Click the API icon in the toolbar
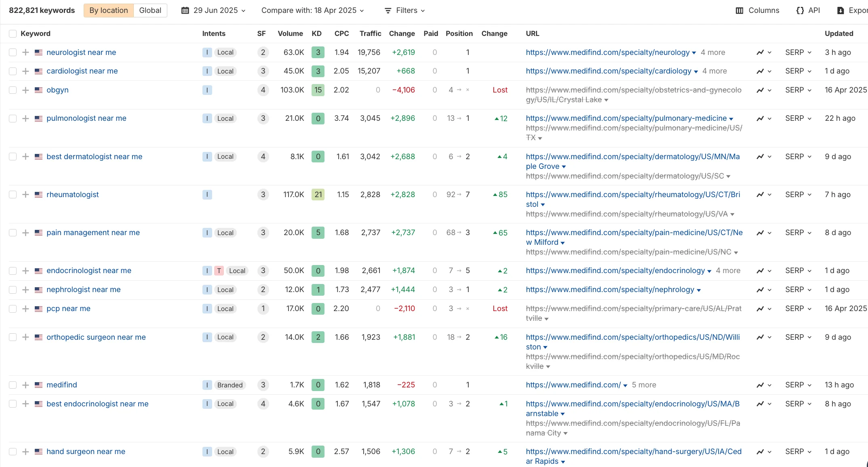The height and width of the screenshot is (467, 868). pyautogui.click(x=800, y=10)
